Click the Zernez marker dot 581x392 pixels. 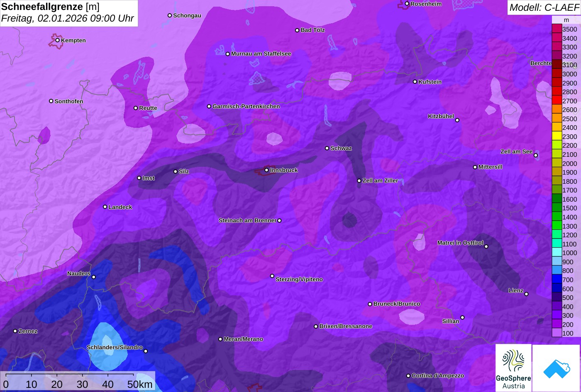click(x=15, y=331)
